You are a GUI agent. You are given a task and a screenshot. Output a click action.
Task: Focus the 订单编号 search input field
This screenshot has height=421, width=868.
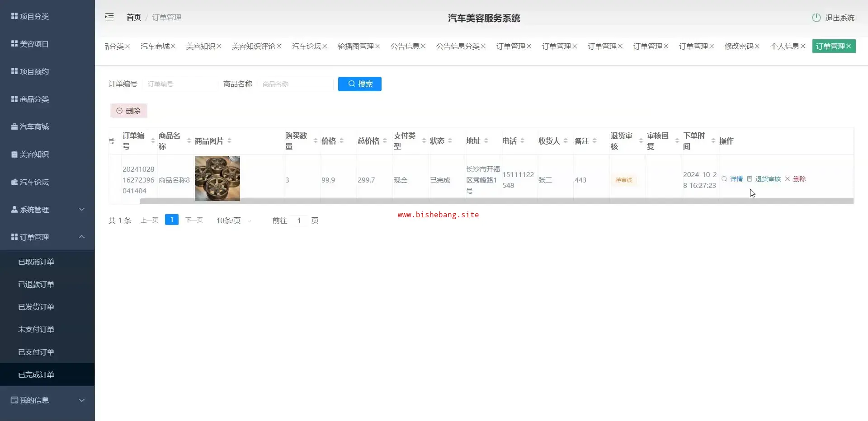pyautogui.click(x=180, y=84)
